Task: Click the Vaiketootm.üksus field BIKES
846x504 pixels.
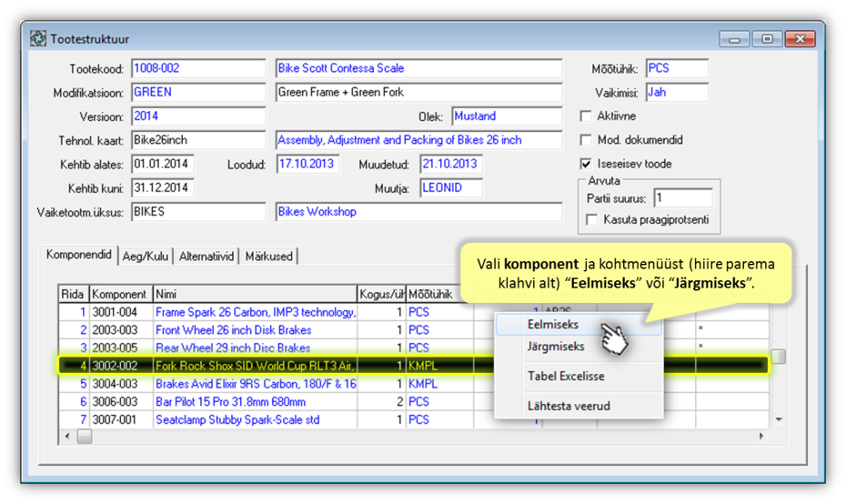Action: (x=198, y=212)
